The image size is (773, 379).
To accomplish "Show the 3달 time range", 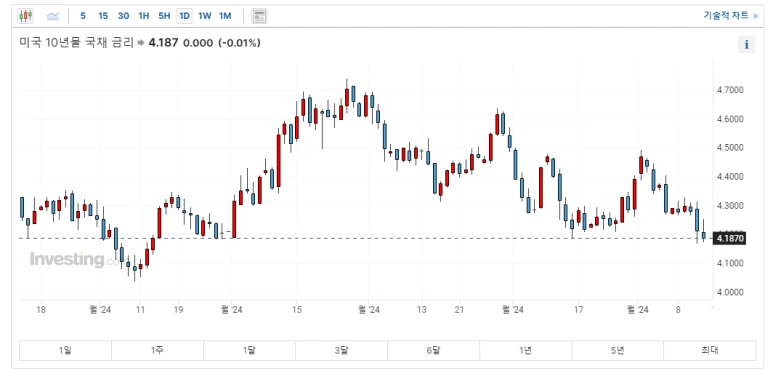I will pos(341,350).
